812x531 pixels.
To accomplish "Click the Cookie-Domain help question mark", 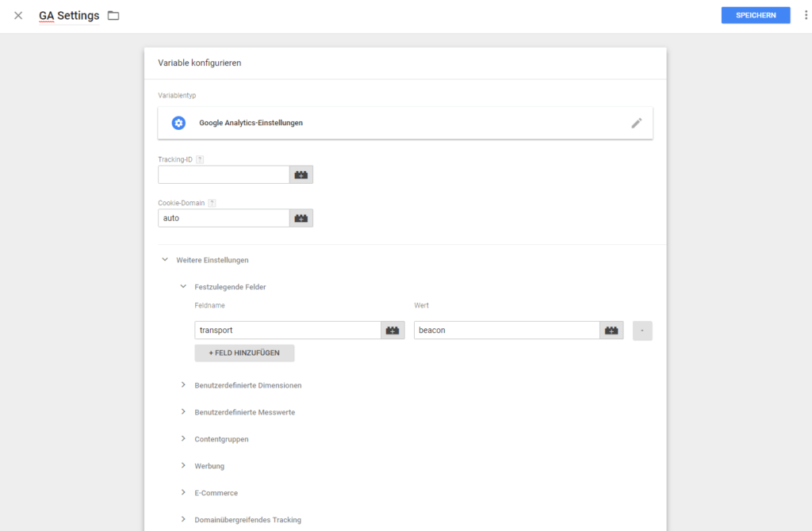I will [212, 203].
